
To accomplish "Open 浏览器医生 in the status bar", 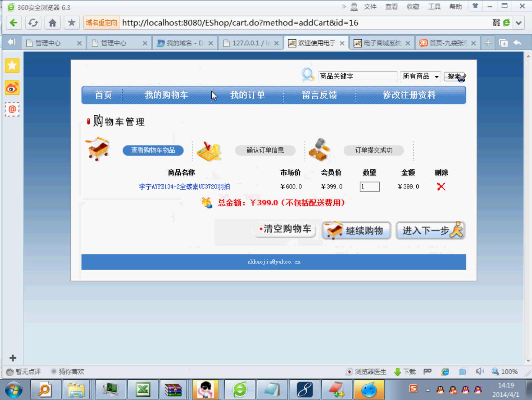I will coord(366,371).
